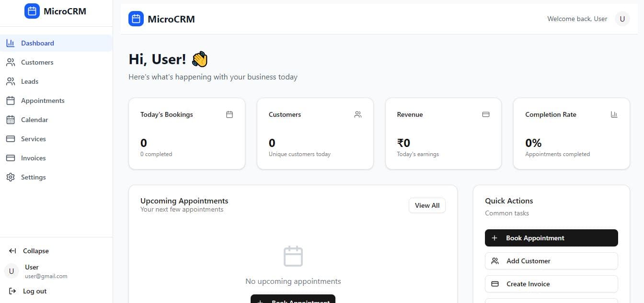This screenshot has width=644, height=303.
Task: Click the Log out arrow icon
Action: click(12, 291)
